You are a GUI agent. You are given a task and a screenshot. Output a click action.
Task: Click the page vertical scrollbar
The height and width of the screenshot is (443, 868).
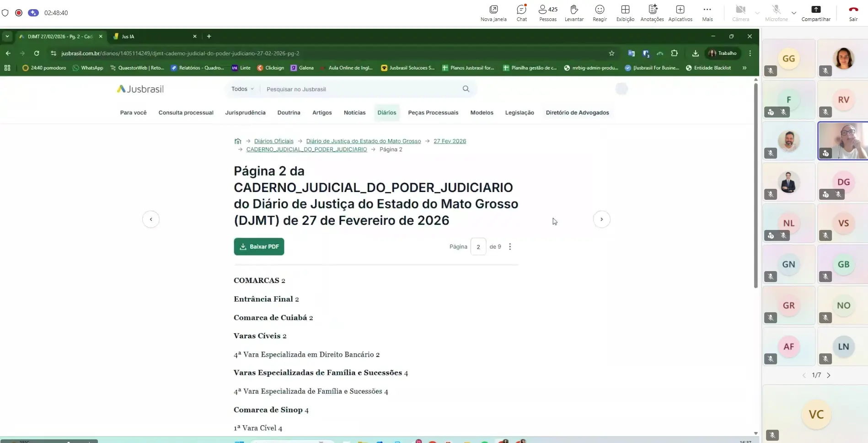coord(755,183)
